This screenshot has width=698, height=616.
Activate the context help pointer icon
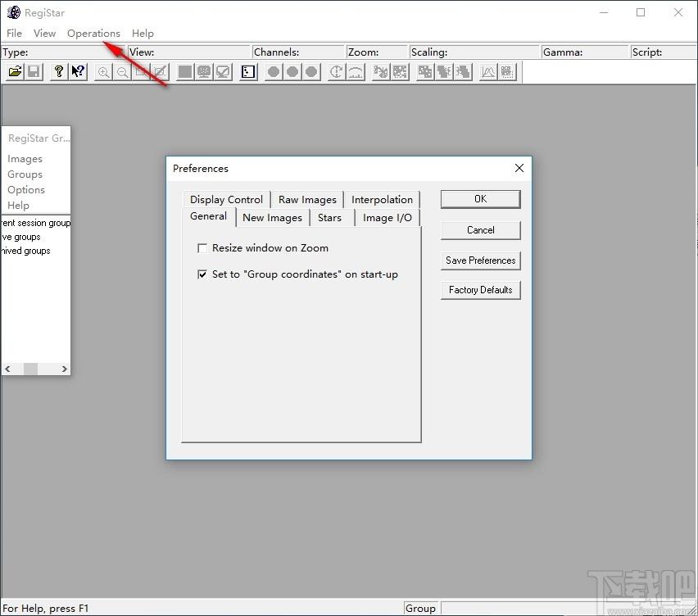tap(78, 71)
